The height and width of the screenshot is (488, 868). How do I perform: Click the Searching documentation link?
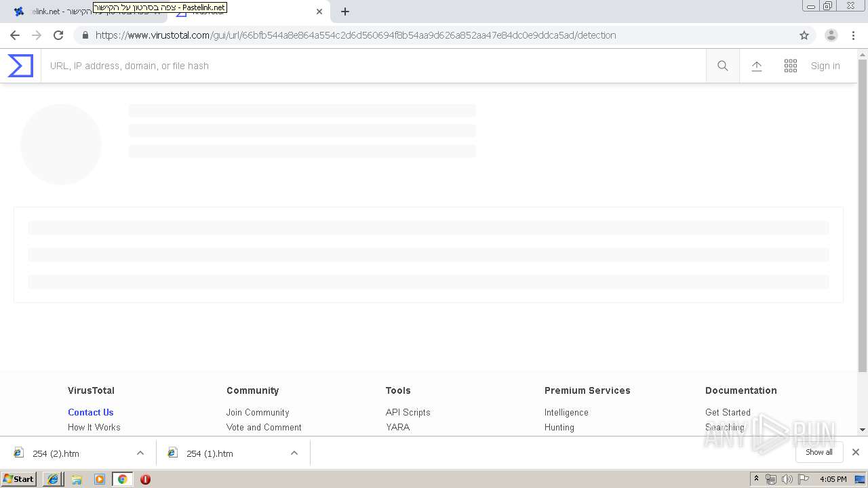(724, 427)
